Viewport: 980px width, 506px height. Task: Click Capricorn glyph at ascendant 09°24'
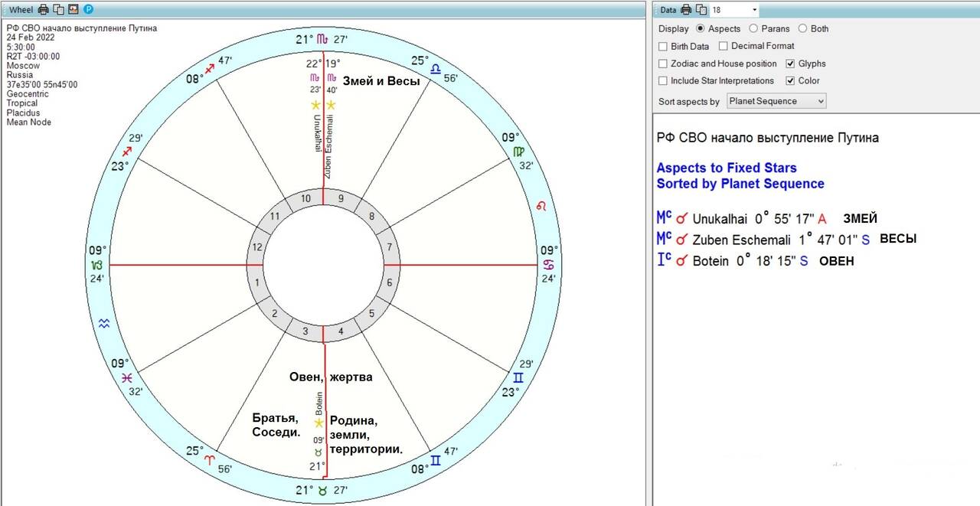pyautogui.click(x=96, y=265)
